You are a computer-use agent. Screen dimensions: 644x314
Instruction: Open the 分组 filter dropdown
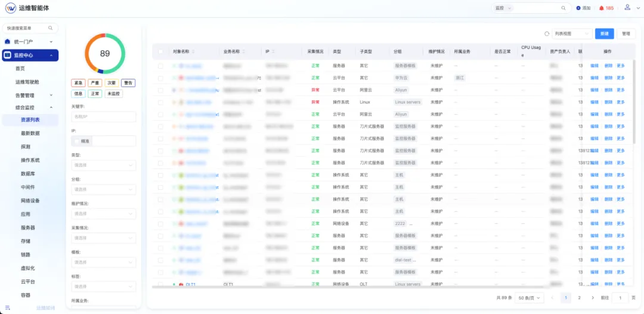coord(104,189)
